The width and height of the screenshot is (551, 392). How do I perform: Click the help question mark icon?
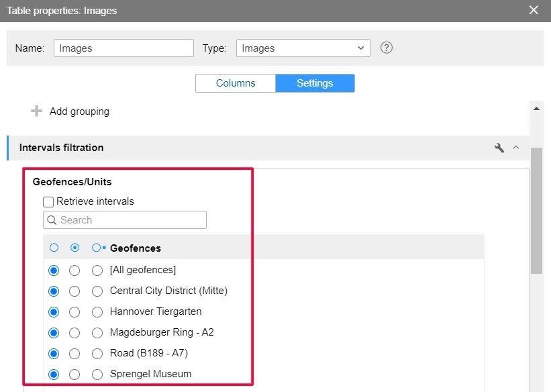(386, 48)
